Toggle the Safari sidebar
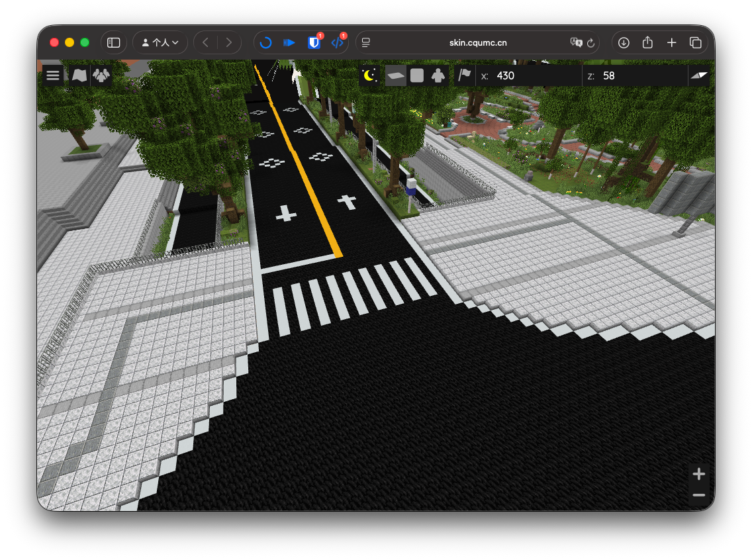 [x=114, y=42]
